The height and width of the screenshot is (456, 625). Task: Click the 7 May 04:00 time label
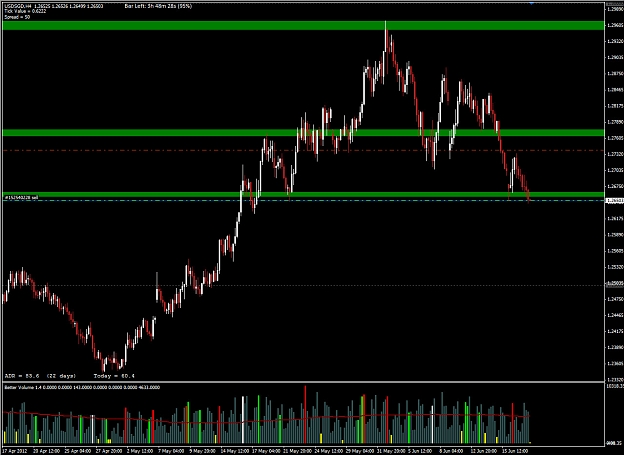pyautogui.click(x=171, y=450)
